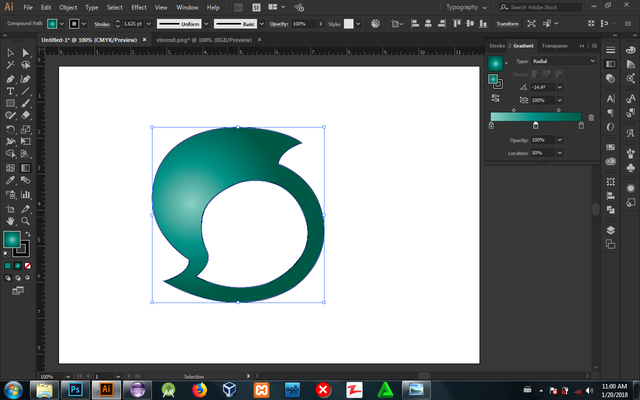The width and height of the screenshot is (640, 400).
Task: Delete gradient stop with trash icon
Action: pos(590,117)
